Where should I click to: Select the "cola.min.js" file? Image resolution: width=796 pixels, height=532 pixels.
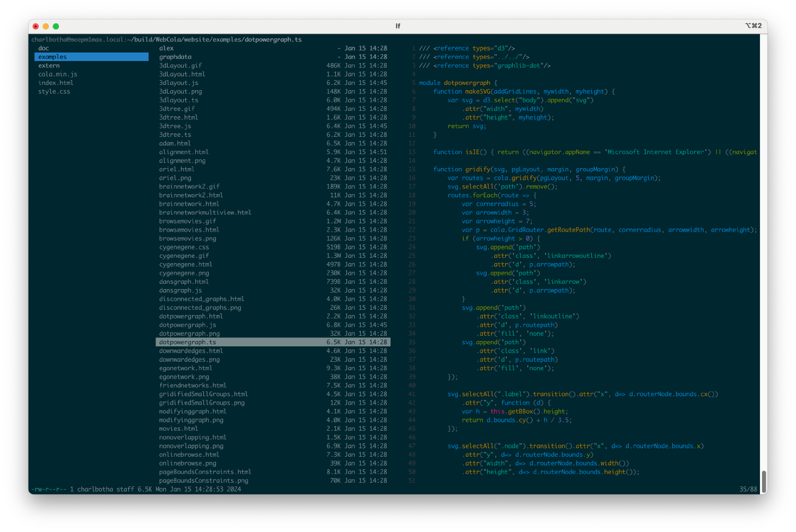click(x=57, y=74)
